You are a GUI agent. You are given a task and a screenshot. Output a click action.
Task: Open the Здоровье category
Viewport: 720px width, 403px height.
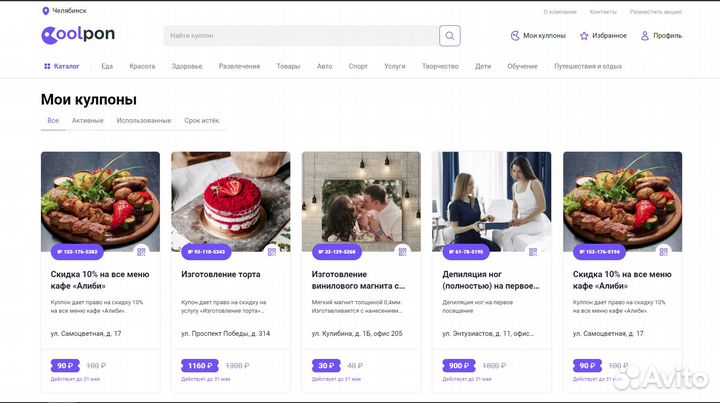pyautogui.click(x=187, y=66)
